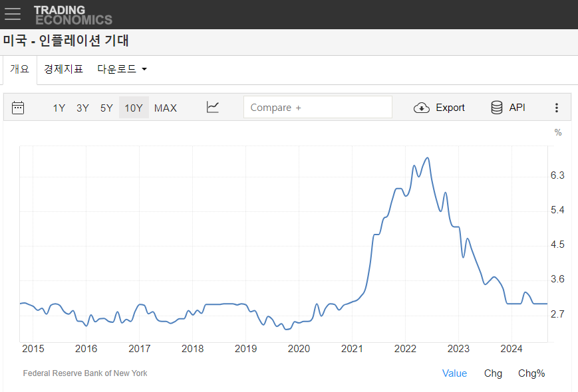Click the 2022 x-axis label

point(405,349)
